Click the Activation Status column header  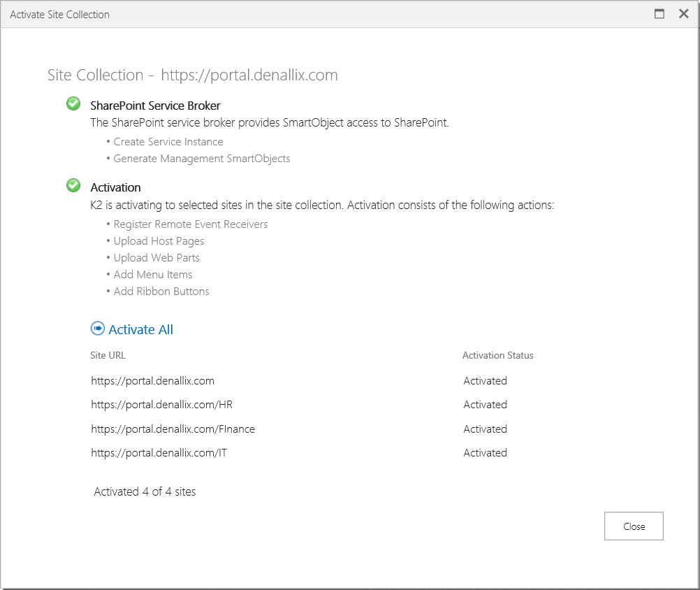click(497, 356)
